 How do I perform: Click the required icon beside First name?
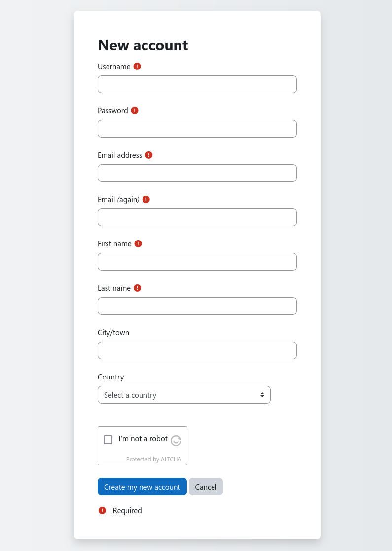click(138, 243)
